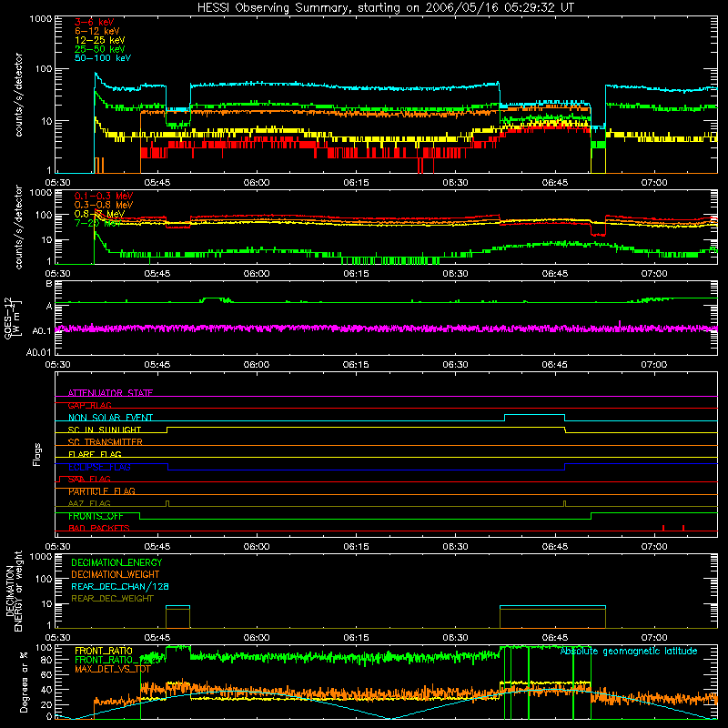Click the raised NON_SOLAR_EVENT cyan step segment
The height and width of the screenshot is (728, 728).
534,415
